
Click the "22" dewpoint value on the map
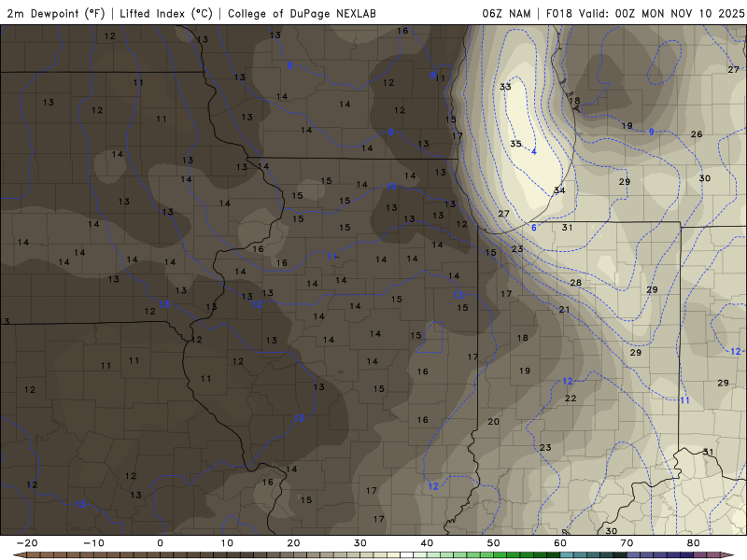(x=571, y=399)
